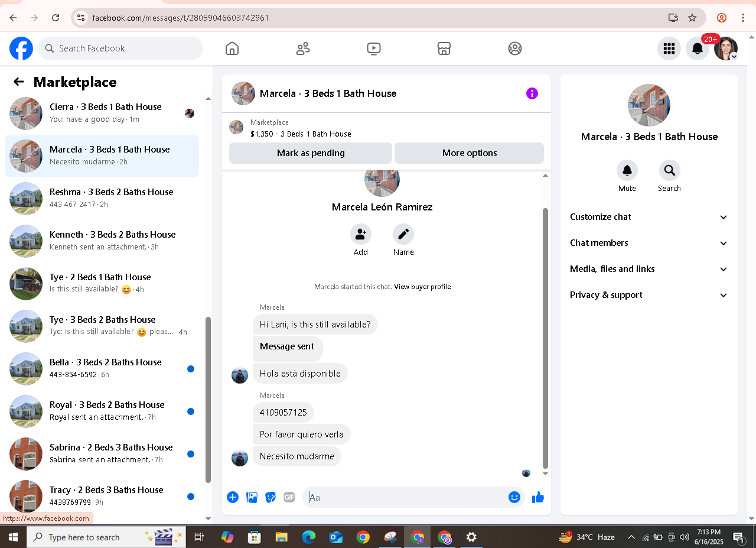Click the Mark as pending button
This screenshot has width=756, height=548.
311,153
